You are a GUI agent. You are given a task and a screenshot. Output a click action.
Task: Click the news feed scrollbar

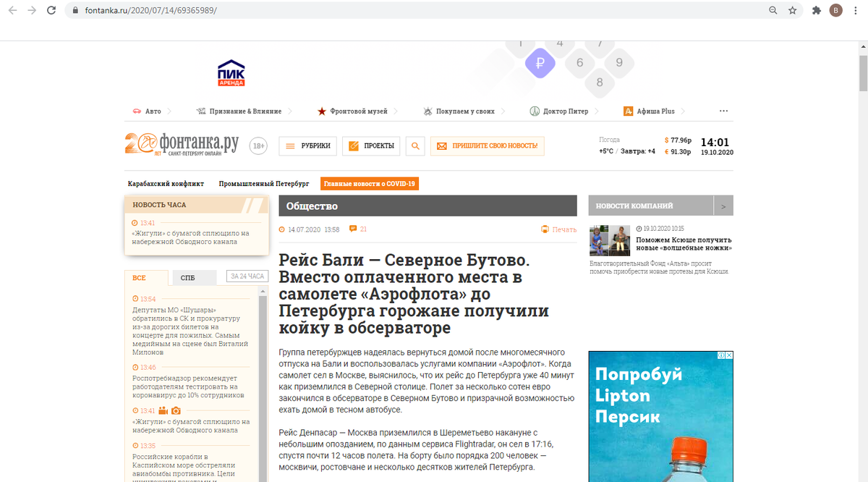click(x=263, y=384)
